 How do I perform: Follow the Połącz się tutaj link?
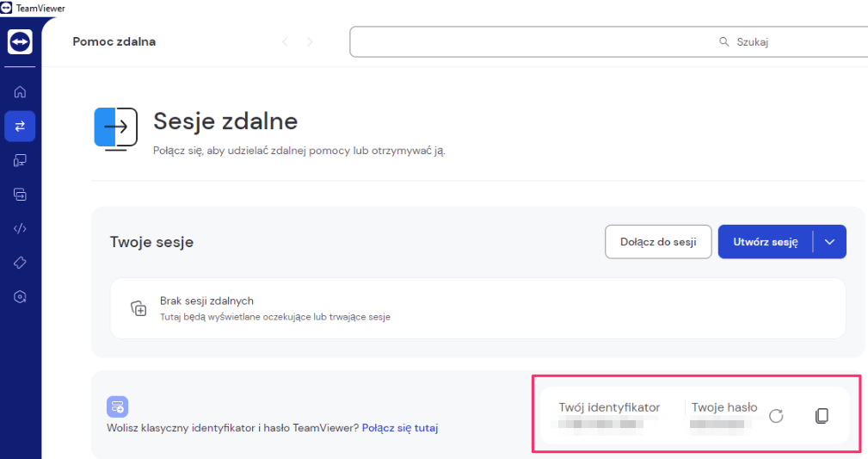400,428
